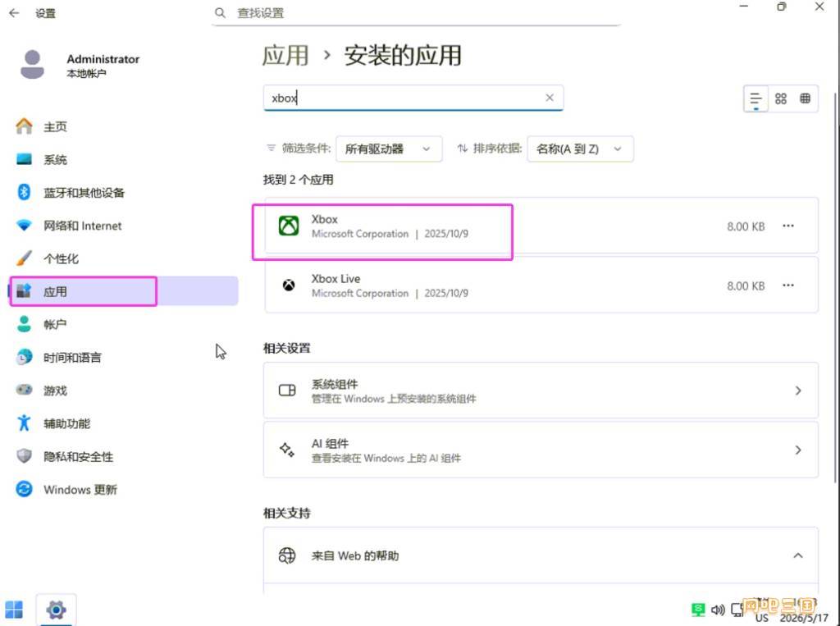Switch to table view layout
Image resolution: width=840 pixels, height=626 pixels.
(x=805, y=98)
